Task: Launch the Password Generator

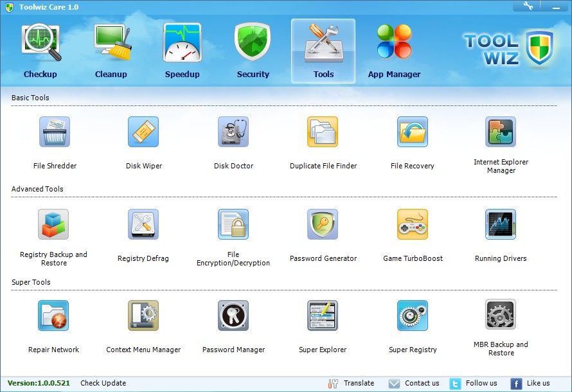Action: point(323,224)
